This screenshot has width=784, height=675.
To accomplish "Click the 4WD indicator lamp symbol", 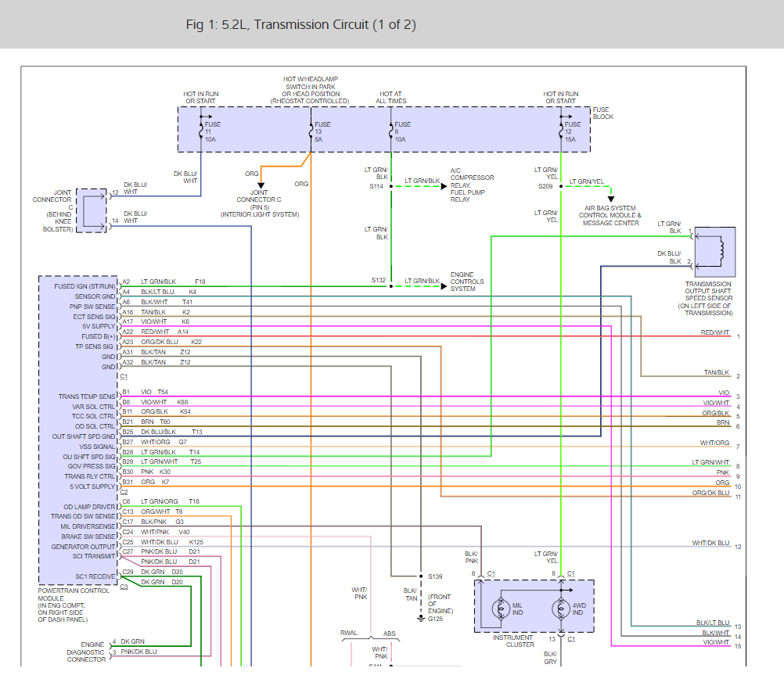I will click(x=562, y=608).
